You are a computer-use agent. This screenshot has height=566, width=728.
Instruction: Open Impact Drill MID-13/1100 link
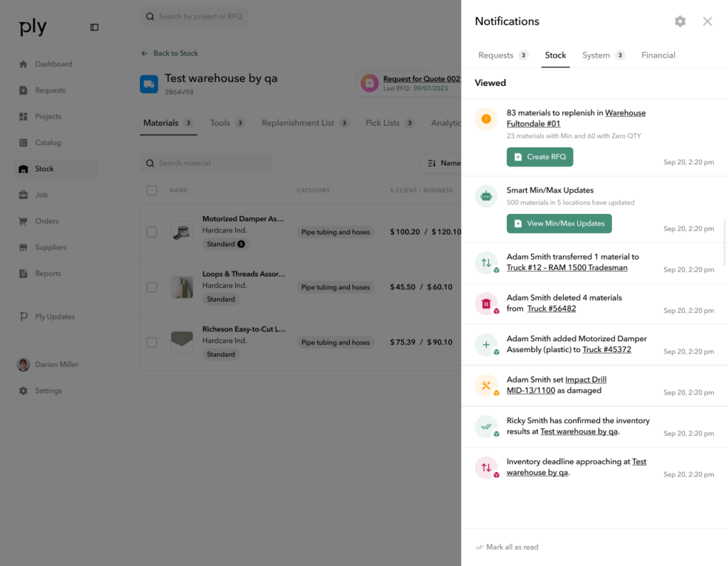click(556, 385)
